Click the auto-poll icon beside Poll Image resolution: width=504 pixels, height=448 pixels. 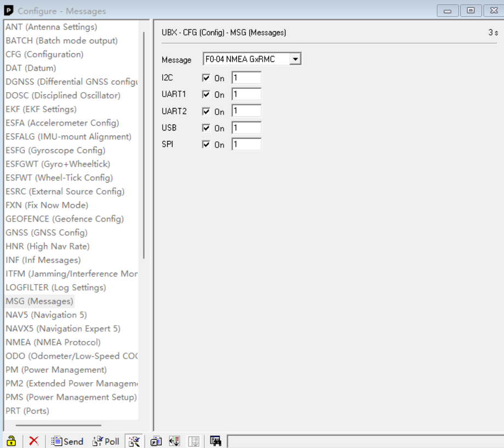pos(134,441)
